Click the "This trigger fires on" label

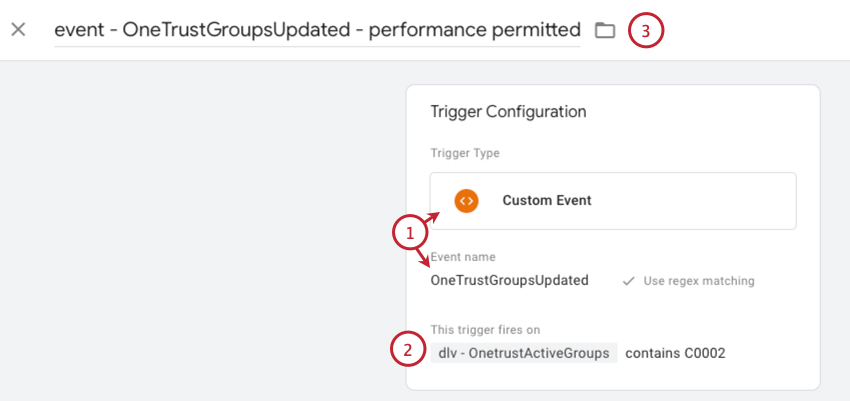click(486, 329)
